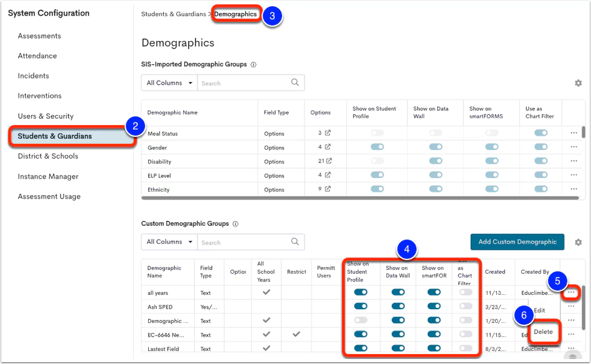Select Edit in the open context menu
Viewport: 591px width, 364px height.
click(540, 309)
